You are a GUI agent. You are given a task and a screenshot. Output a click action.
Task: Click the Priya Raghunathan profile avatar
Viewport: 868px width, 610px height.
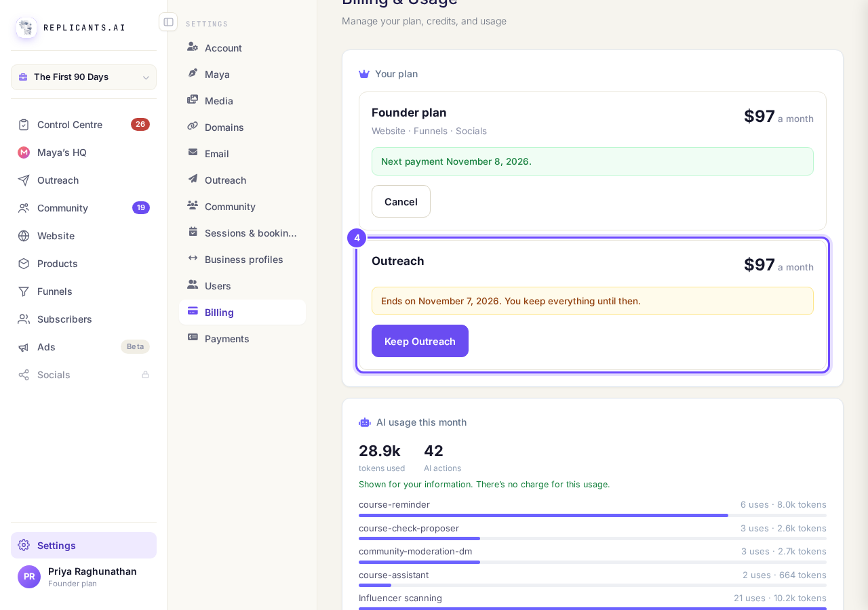(x=29, y=577)
